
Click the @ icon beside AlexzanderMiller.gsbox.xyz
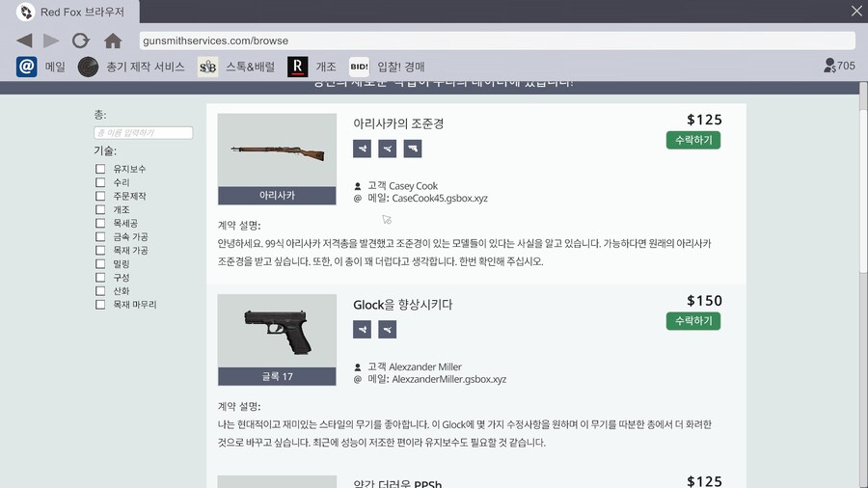point(358,379)
